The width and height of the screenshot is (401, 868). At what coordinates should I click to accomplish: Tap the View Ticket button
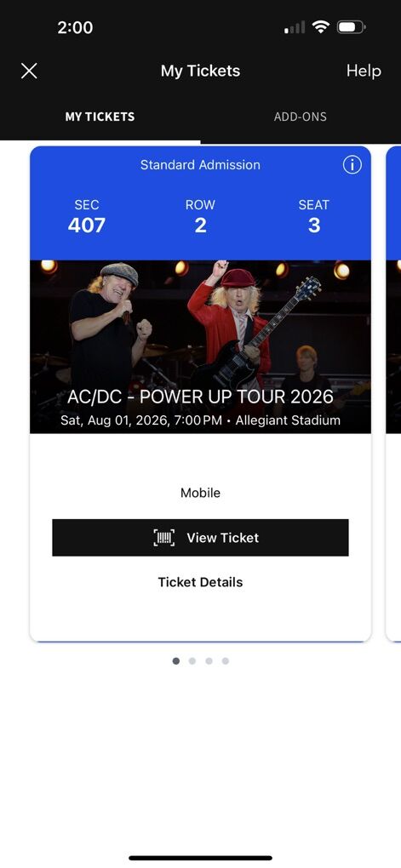[201, 538]
